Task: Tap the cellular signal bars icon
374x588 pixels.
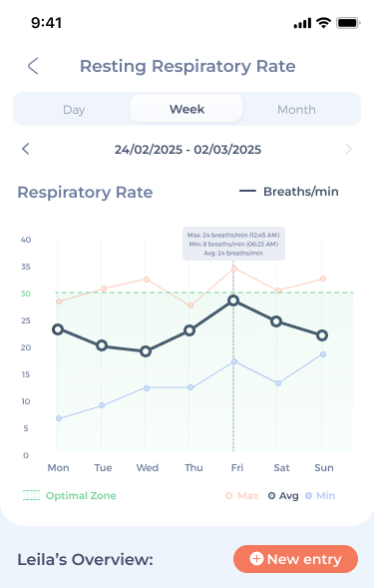Action: pyautogui.click(x=302, y=23)
